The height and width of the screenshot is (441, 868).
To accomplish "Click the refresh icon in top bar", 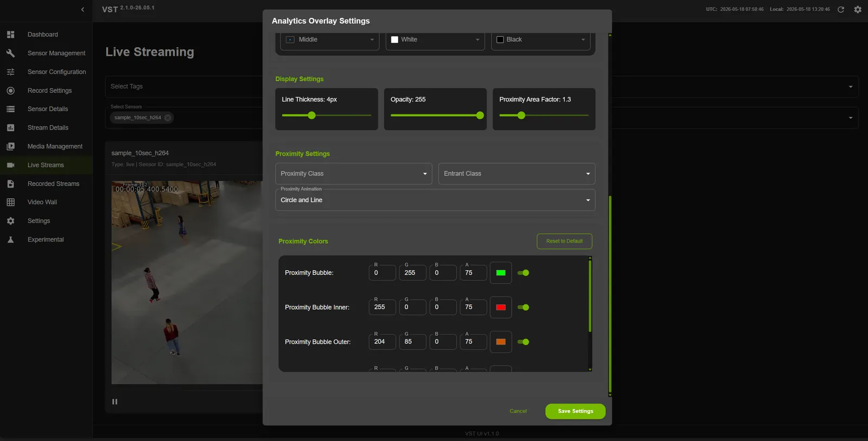I will pyautogui.click(x=841, y=9).
